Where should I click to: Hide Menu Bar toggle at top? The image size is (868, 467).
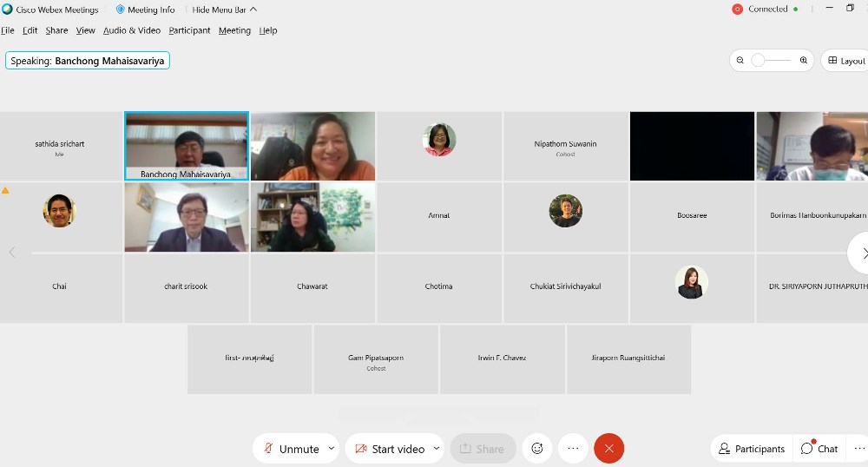tap(224, 10)
